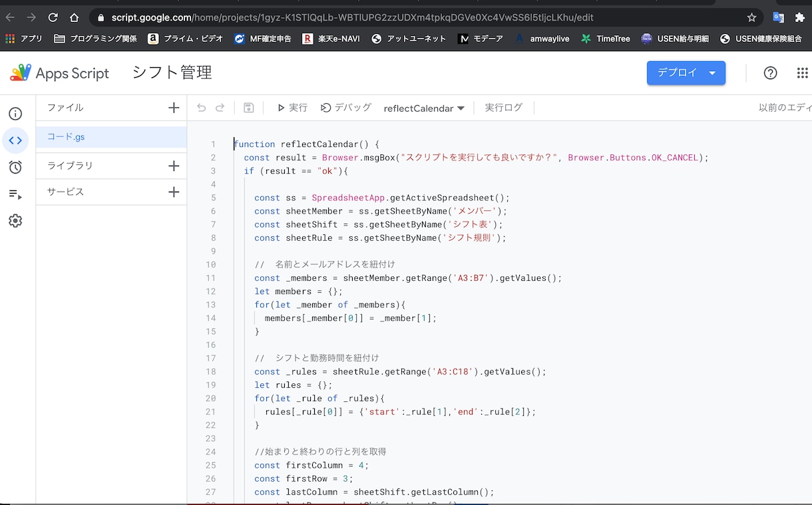Run the script with 実行 button
Viewport: 812px width, 505px height.
[x=292, y=108]
